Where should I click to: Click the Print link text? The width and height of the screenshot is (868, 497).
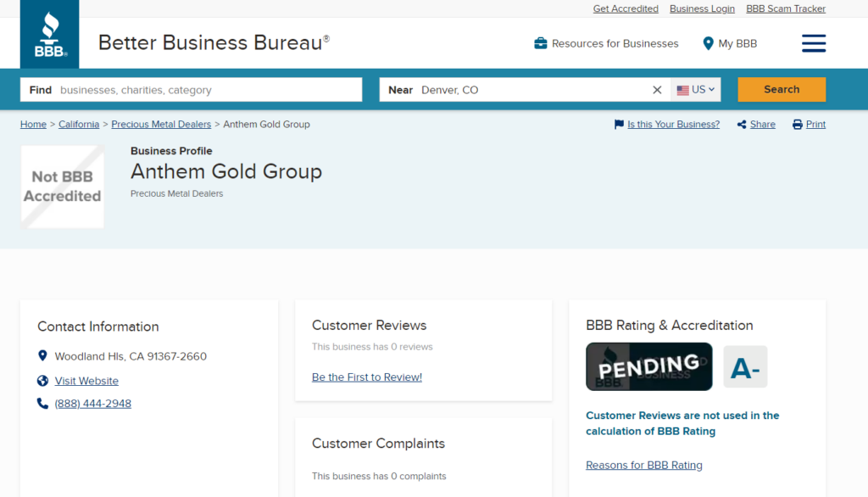tap(815, 124)
